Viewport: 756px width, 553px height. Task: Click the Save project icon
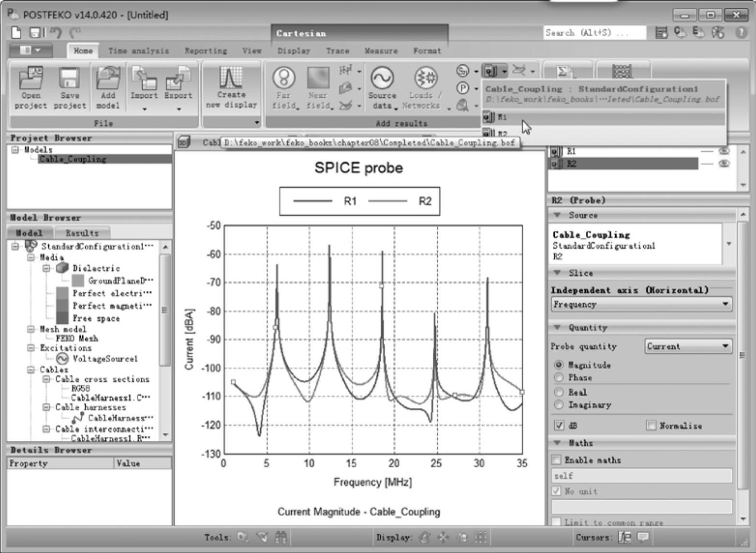[x=70, y=88]
